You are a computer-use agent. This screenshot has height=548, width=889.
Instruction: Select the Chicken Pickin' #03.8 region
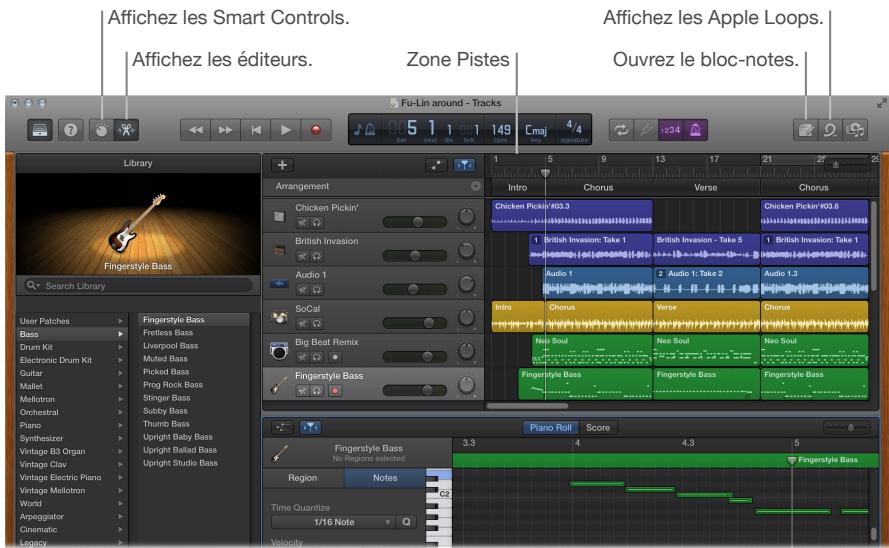pyautogui.click(x=814, y=215)
